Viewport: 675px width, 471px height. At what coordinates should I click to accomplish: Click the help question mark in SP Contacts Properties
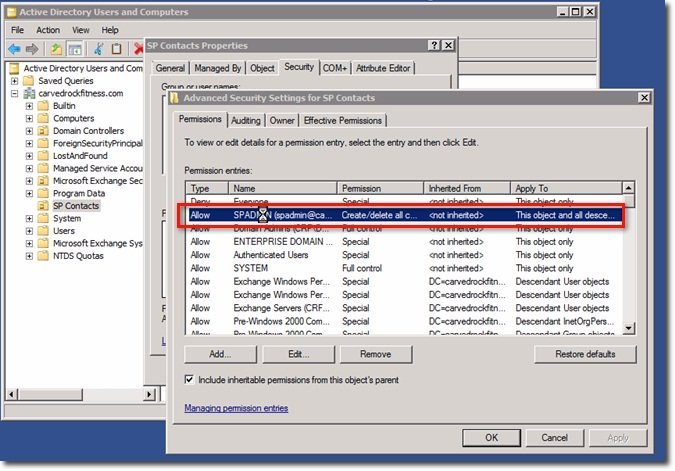click(x=434, y=45)
